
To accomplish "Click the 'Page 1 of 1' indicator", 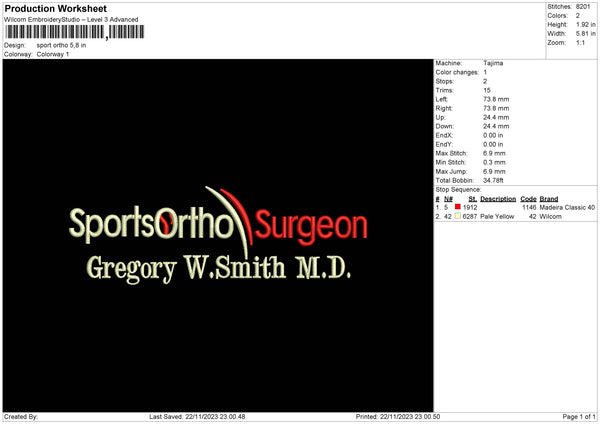I will [x=579, y=417].
